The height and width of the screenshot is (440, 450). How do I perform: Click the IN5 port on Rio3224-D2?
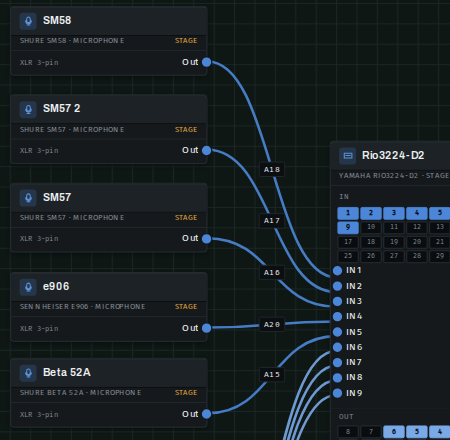pyautogui.click(x=337, y=332)
